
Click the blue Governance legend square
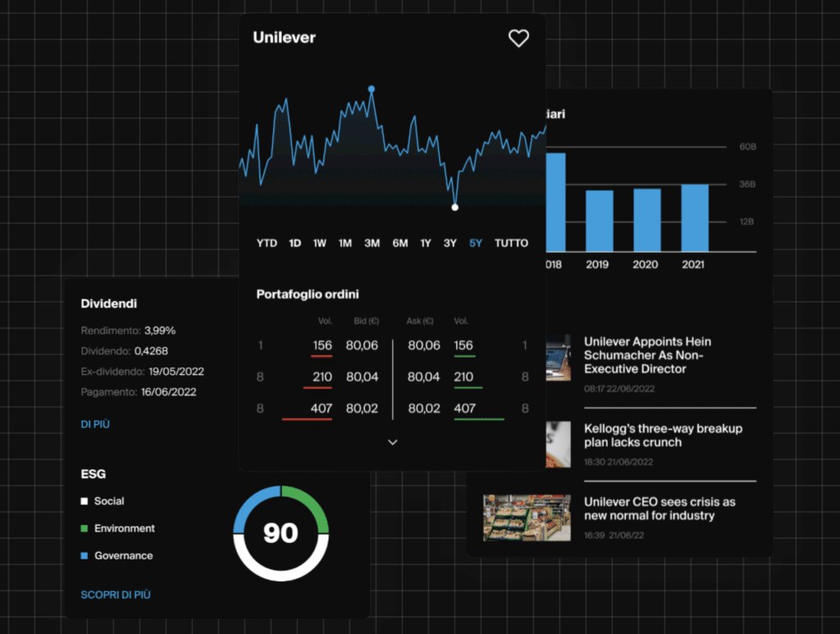pyautogui.click(x=84, y=556)
